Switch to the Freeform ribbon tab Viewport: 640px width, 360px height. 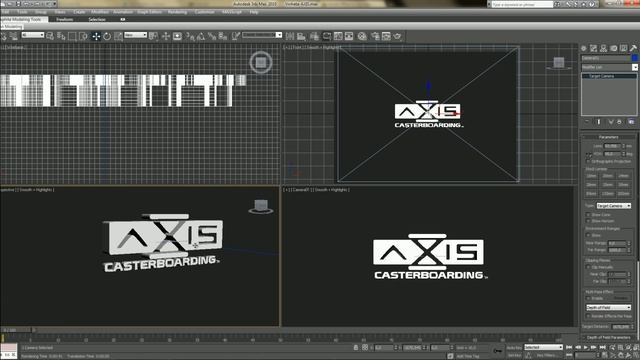pyautogui.click(x=64, y=19)
